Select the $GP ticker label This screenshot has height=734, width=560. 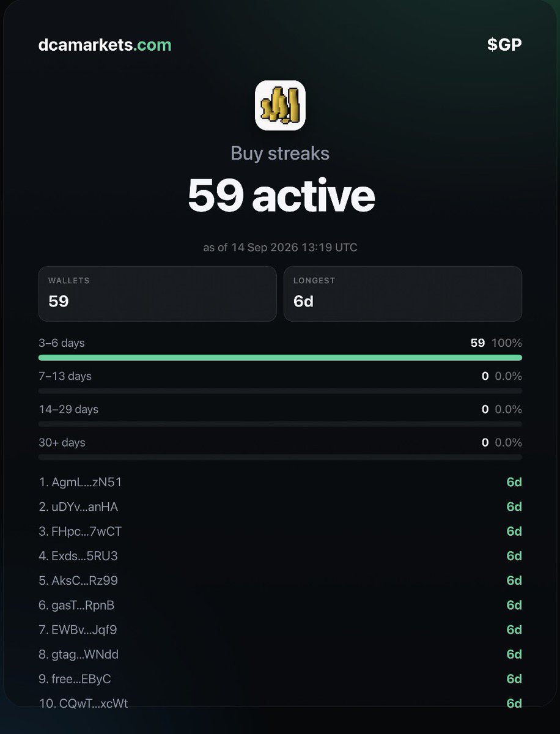click(x=504, y=45)
